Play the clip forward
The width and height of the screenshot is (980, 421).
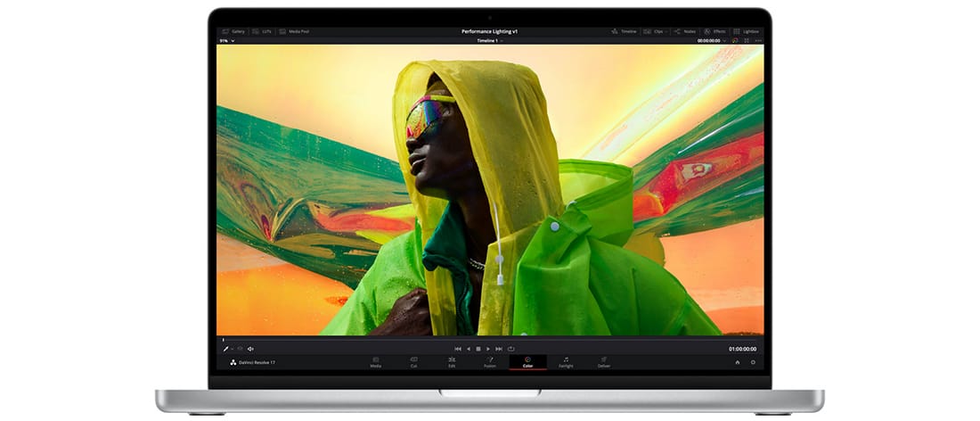click(x=488, y=349)
